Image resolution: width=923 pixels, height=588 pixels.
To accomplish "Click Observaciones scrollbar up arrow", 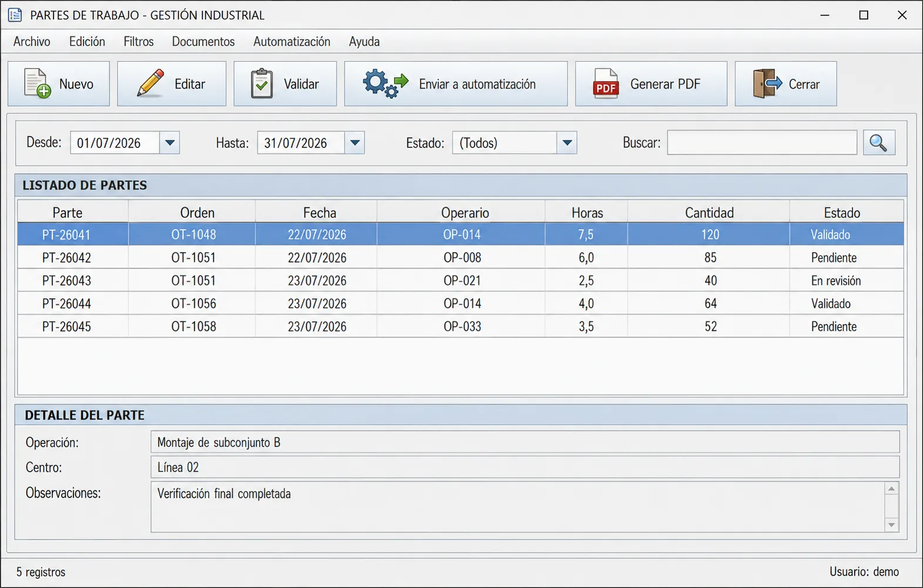I will coord(891,489).
